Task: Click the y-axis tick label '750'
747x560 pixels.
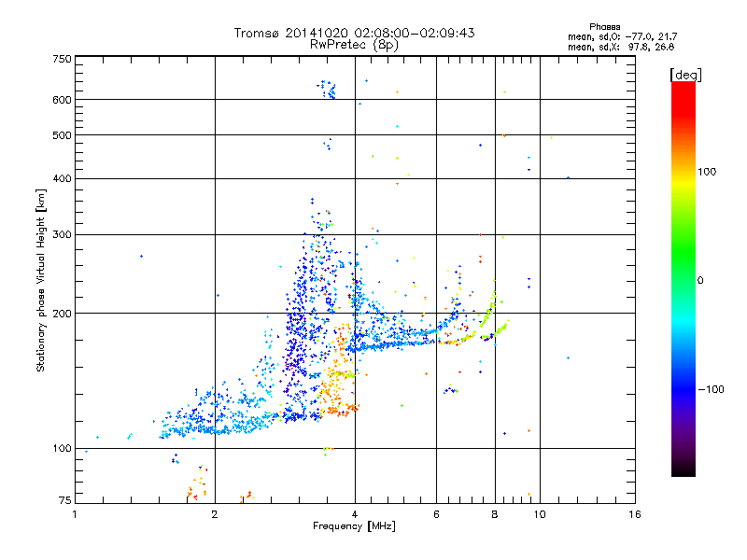Action: (x=62, y=59)
